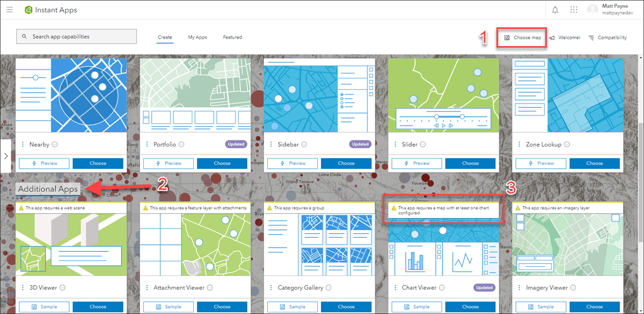
Task: Open the Attachment Viewer card options menu dots
Action: pyautogui.click(x=147, y=288)
